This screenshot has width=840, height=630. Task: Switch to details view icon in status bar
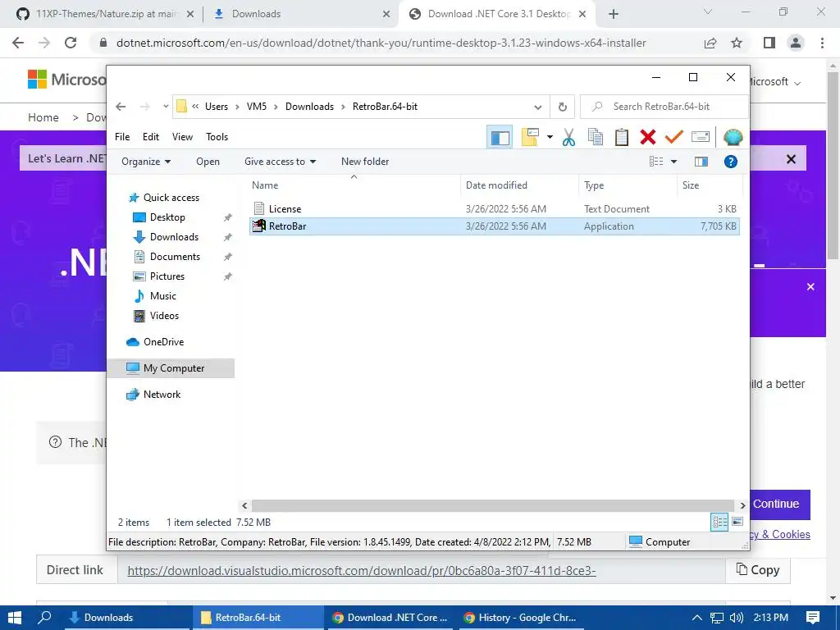[x=719, y=522]
